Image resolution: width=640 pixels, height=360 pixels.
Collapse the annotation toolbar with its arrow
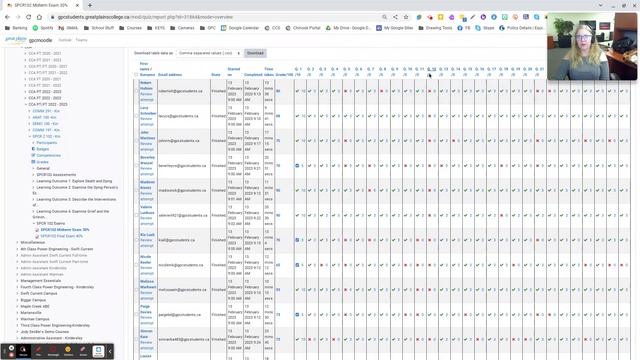tap(109, 351)
